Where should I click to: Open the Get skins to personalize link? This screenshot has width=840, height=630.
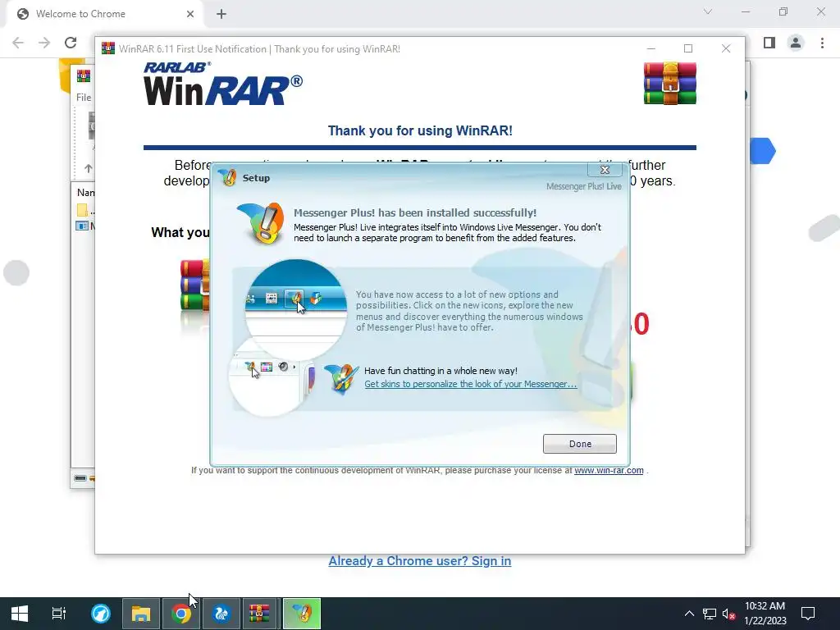(x=470, y=384)
